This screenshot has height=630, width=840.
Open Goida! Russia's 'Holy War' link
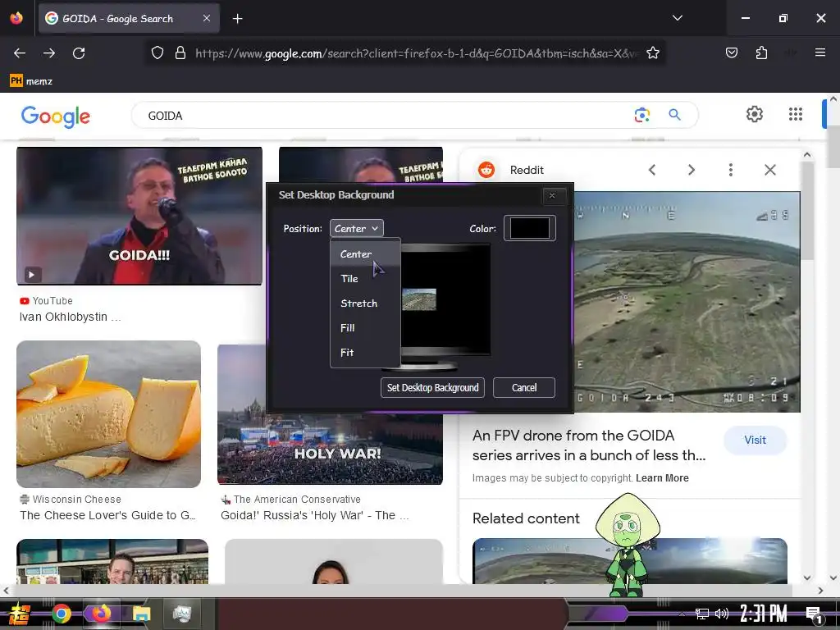pyautogui.click(x=315, y=515)
